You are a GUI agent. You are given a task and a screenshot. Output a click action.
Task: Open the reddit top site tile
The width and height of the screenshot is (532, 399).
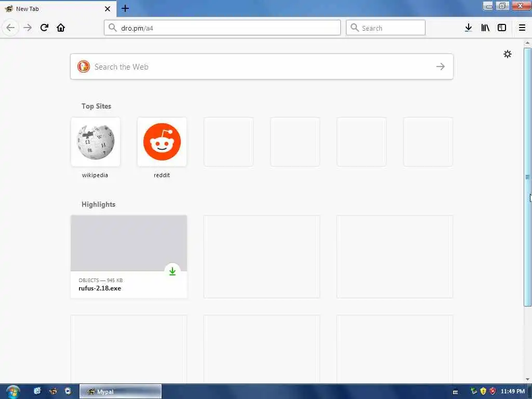tap(162, 142)
